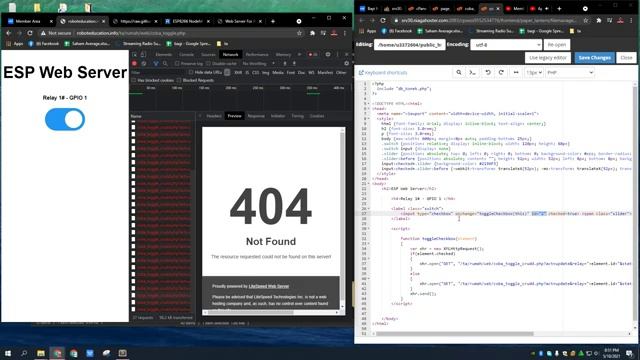Click the preview pane horizontal scrollbar

[x=271, y=312]
